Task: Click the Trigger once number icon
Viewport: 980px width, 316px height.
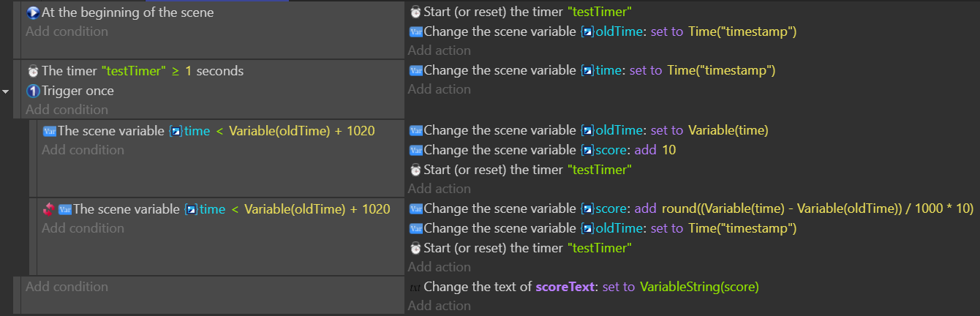Action: [x=32, y=91]
